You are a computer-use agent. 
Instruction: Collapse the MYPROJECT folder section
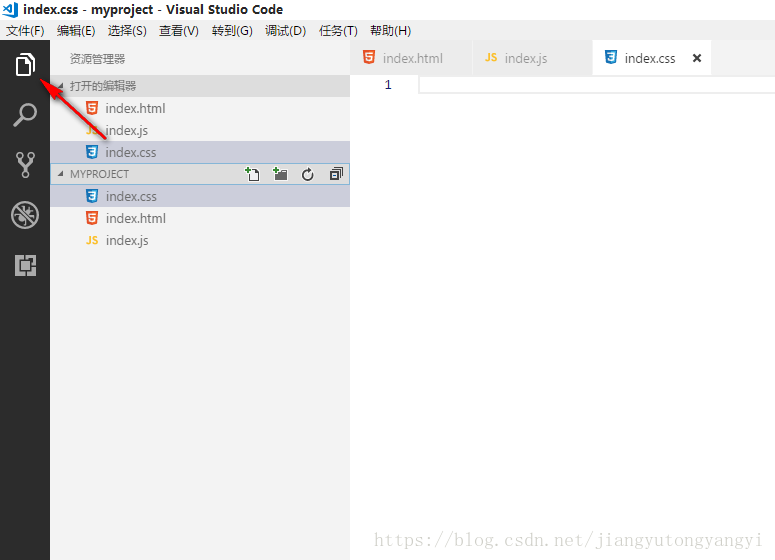point(61,174)
